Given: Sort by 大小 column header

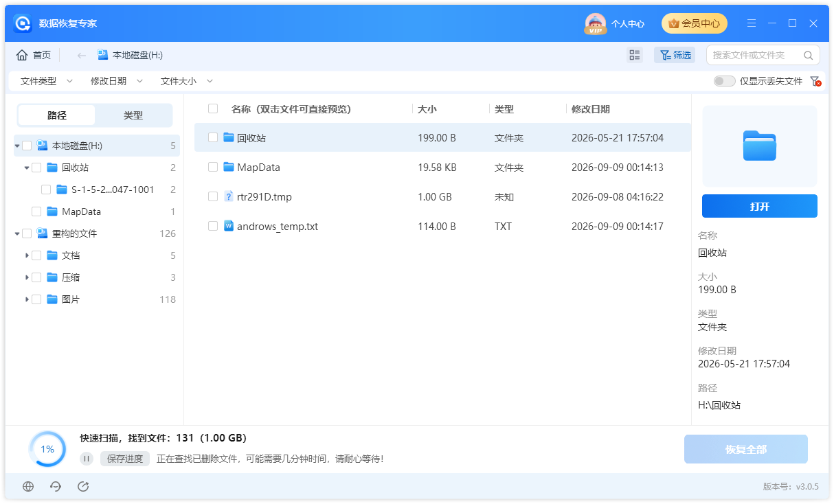Looking at the screenshot, I should [x=427, y=109].
